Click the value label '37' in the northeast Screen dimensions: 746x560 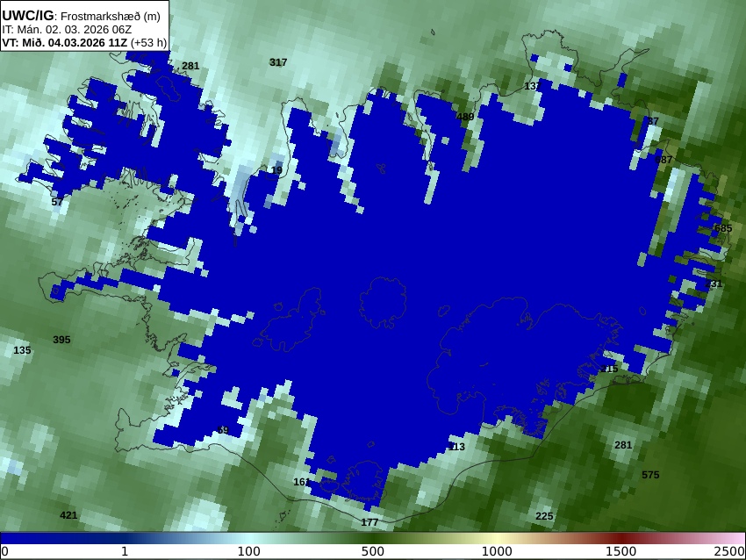(x=653, y=121)
